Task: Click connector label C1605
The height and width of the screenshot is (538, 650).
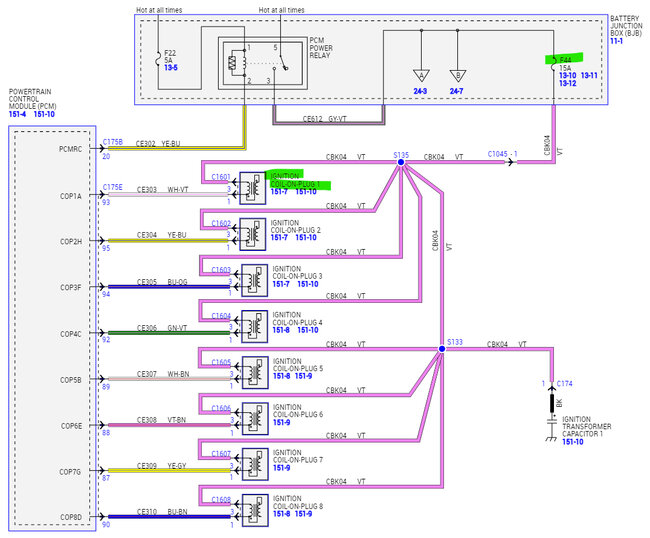Action: click(221, 362)
